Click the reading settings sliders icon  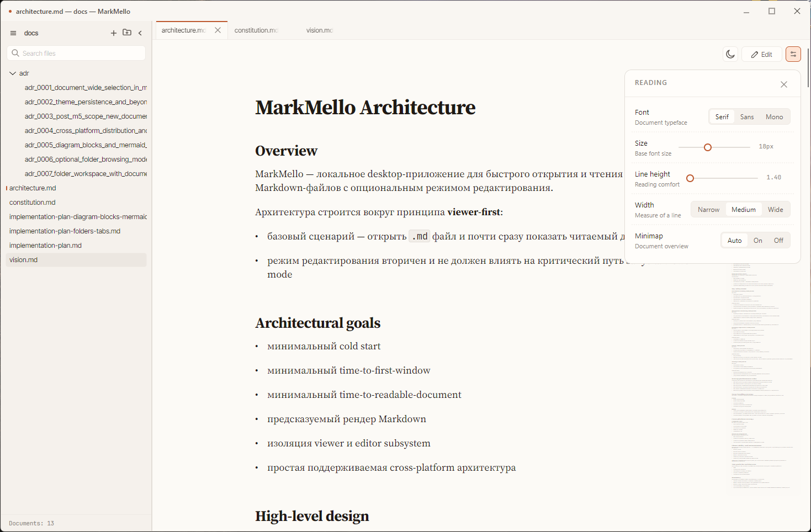pos(793,54)
